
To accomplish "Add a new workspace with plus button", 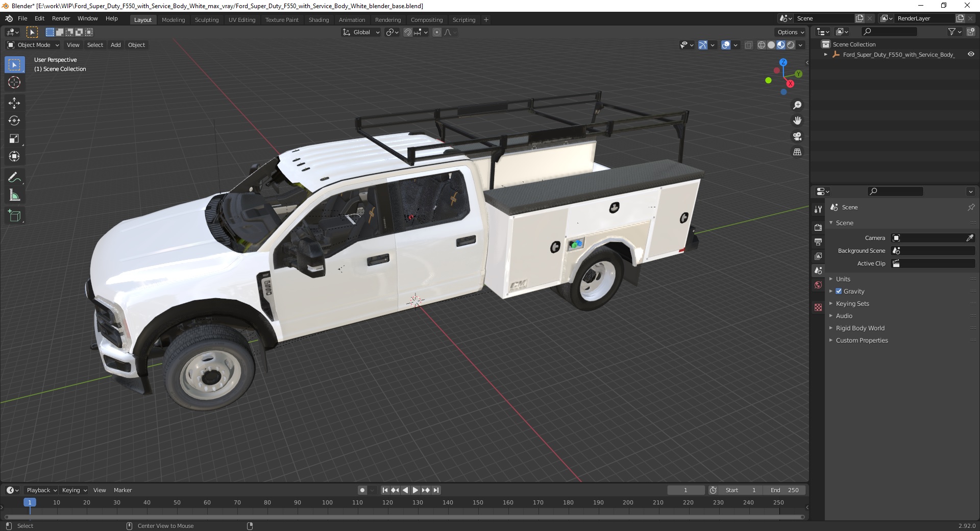I will click(486, 20).
